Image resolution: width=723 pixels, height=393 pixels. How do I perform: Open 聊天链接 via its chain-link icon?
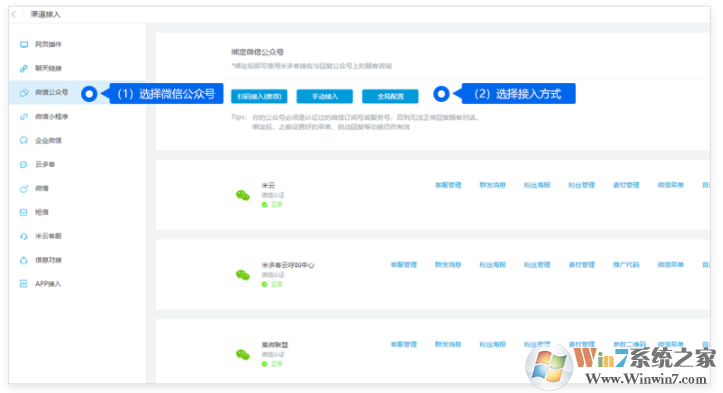coord(24,68)
